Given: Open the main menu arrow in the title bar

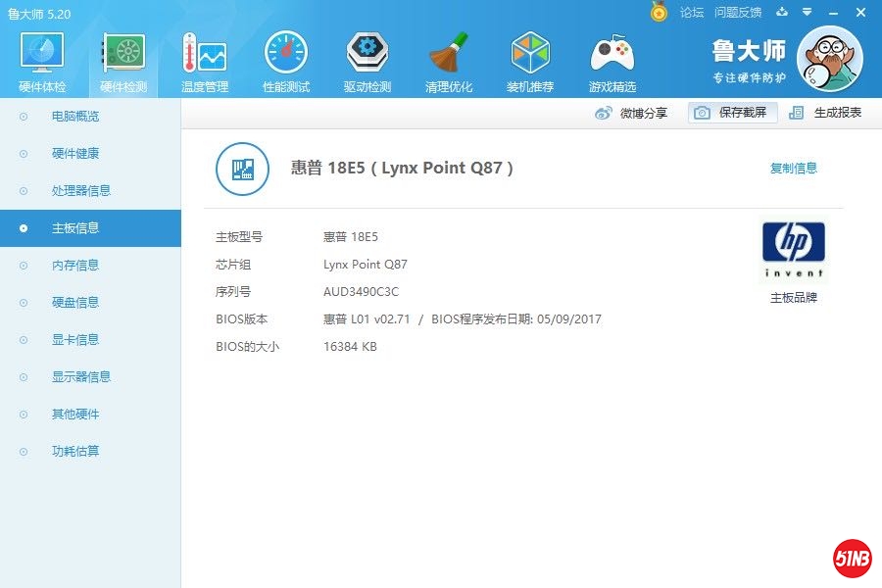Looking at the screenshot, I should point(806,13).
